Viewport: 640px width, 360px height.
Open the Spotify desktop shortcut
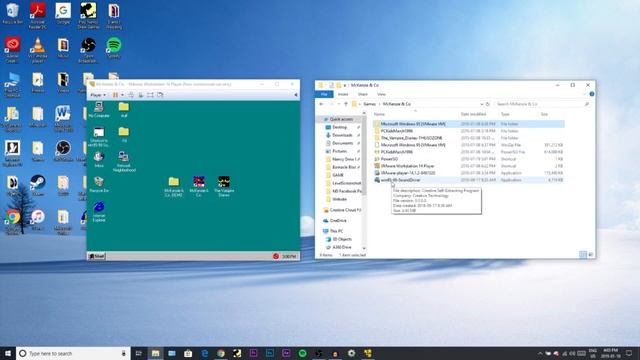coord(113,48)
